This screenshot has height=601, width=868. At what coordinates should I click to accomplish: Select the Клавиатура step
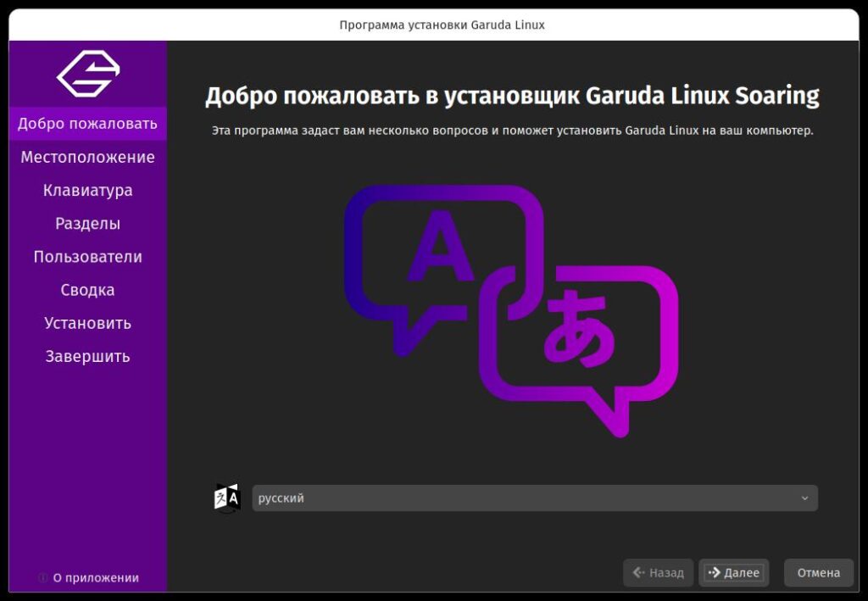point(87,191)
